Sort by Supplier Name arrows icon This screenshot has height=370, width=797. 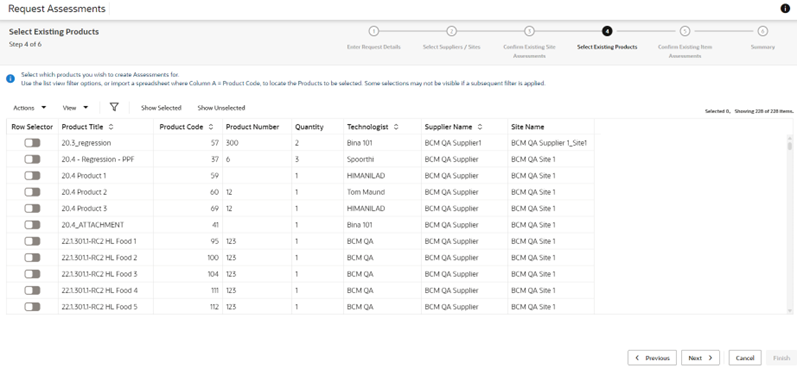point(479,127)
